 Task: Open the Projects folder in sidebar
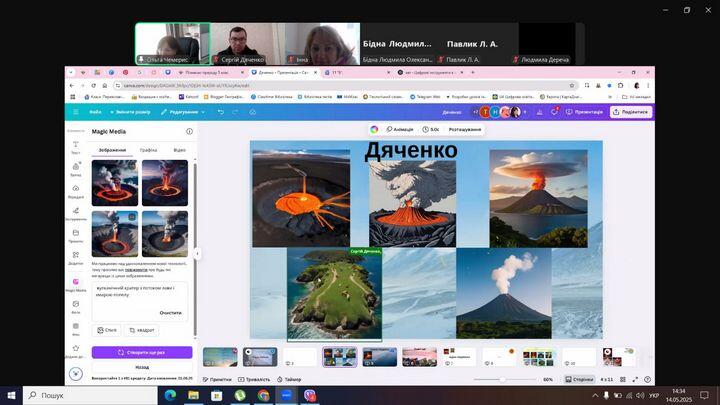76,236
